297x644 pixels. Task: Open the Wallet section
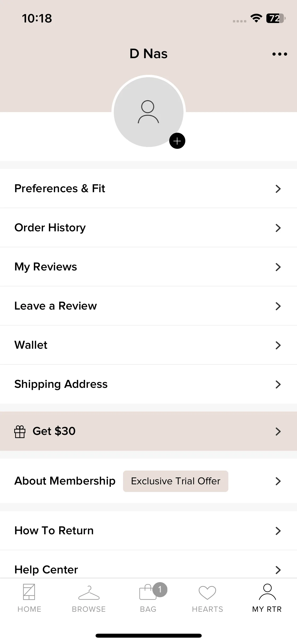coord(148,345)
